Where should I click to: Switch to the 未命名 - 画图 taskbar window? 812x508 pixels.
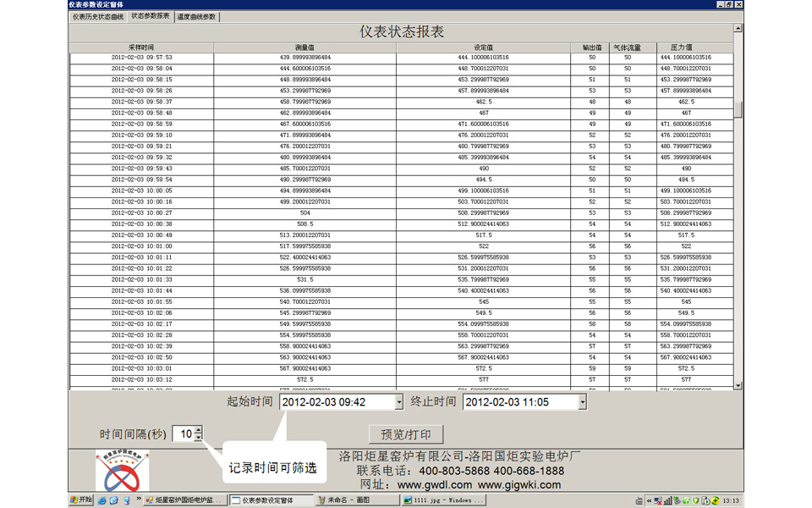(356, 500)
